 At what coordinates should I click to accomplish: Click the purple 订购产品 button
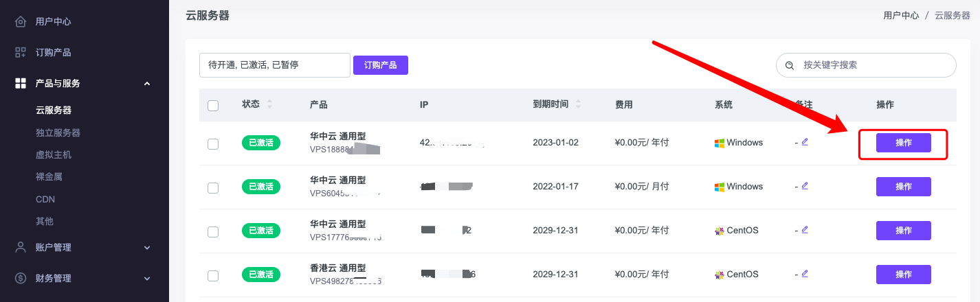[380, 65]
